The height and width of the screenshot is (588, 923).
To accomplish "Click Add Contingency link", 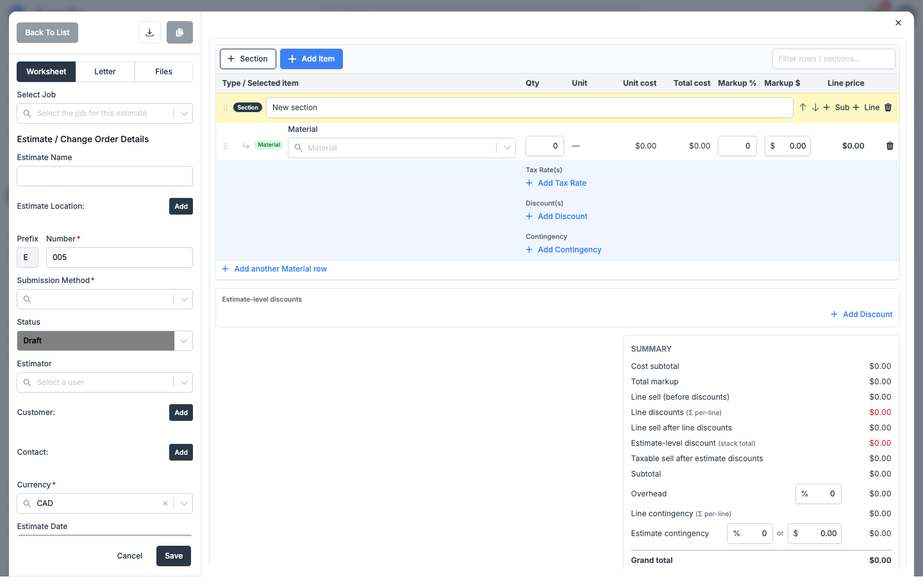I will coord(563,250).
